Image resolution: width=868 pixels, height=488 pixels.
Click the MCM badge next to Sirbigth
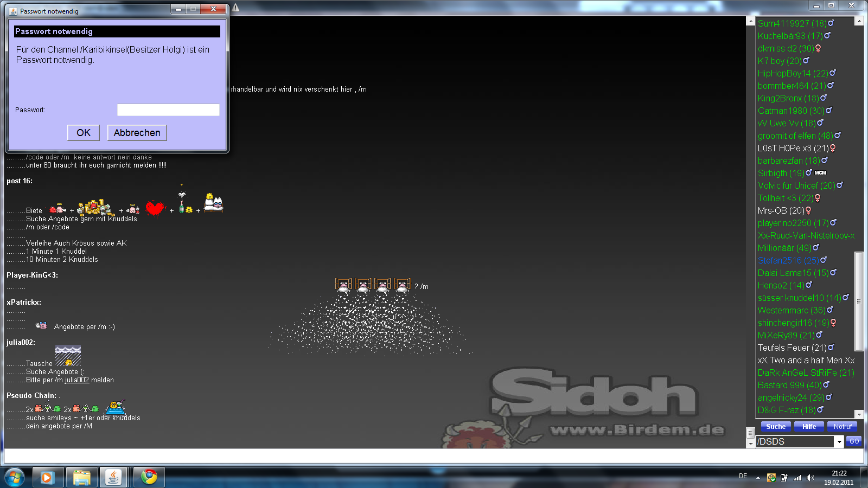coord(820,173)
